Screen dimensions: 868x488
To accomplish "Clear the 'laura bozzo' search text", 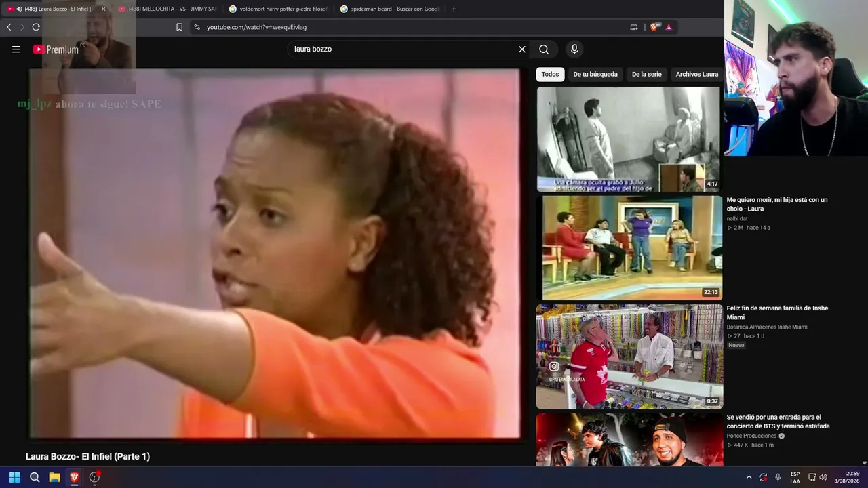I will pos(522,49).
